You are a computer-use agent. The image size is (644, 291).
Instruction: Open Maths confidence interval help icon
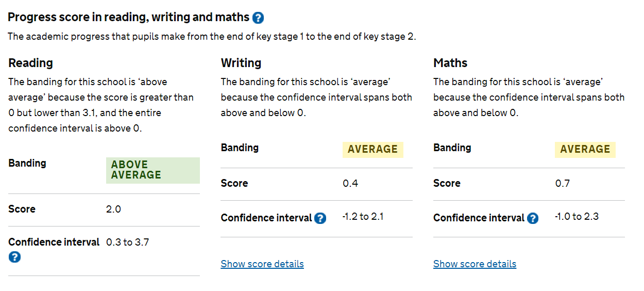tap(533, 218)
